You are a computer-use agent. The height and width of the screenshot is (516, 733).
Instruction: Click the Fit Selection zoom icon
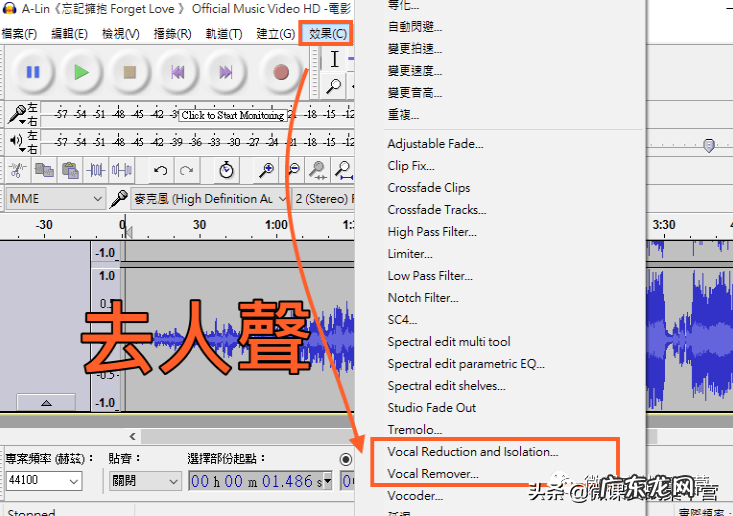(x=318, y=170)
